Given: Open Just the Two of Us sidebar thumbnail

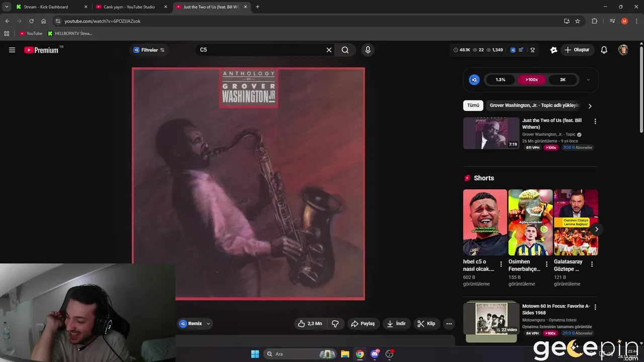Looking at the screenshot, I should tap(491, 133).
